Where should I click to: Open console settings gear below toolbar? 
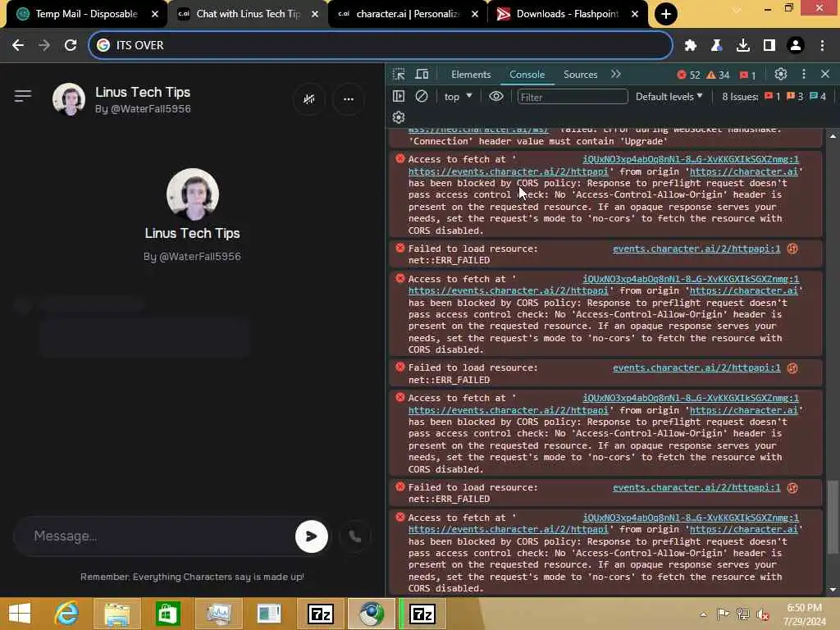pos(399,117)
